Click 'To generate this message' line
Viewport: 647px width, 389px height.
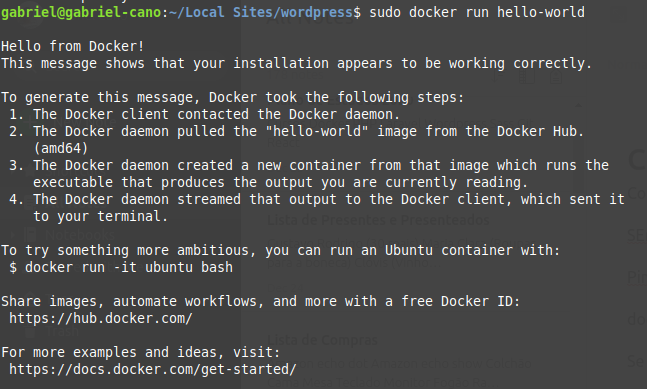[x=232, y=97]
